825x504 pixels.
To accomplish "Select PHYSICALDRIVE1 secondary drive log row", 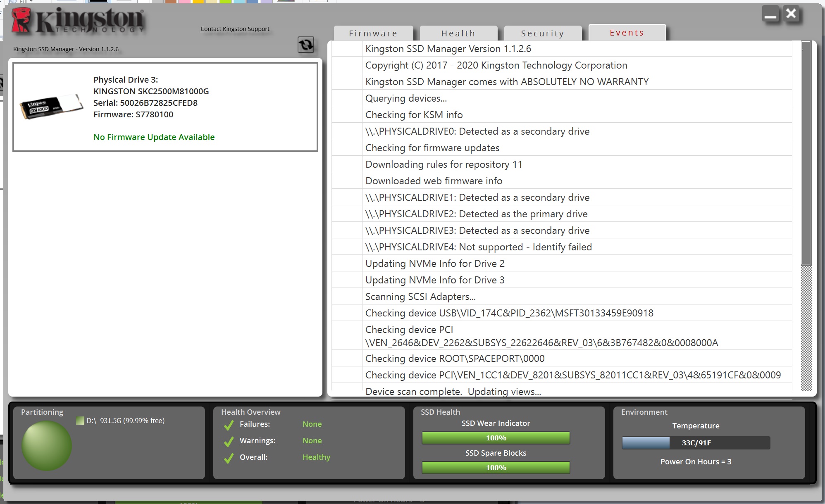I will point(562,197).
